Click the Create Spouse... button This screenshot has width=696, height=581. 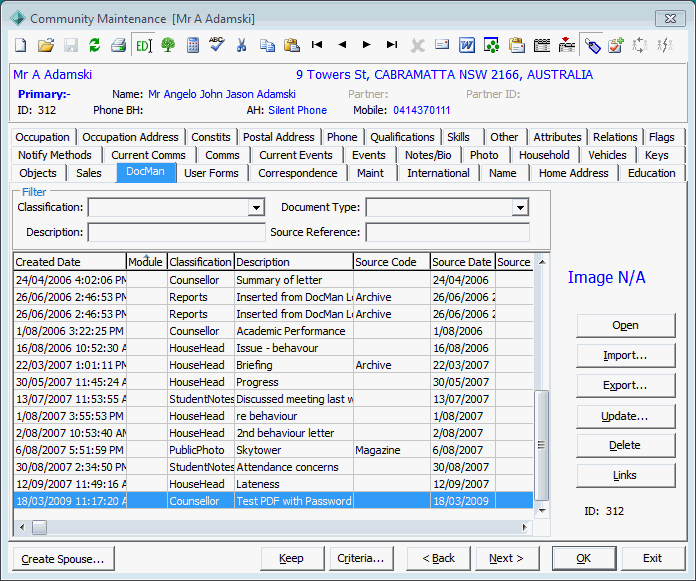[63, 559]
